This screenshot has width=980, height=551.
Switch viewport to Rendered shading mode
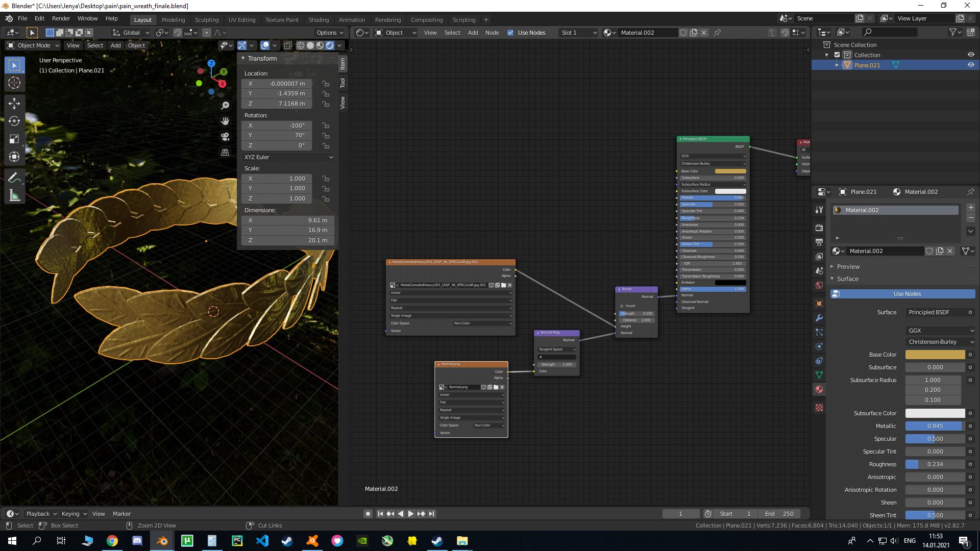point(329,45)
